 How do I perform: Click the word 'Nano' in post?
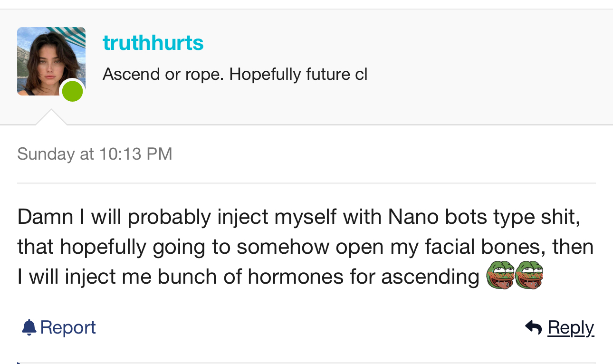pos(413,217)
